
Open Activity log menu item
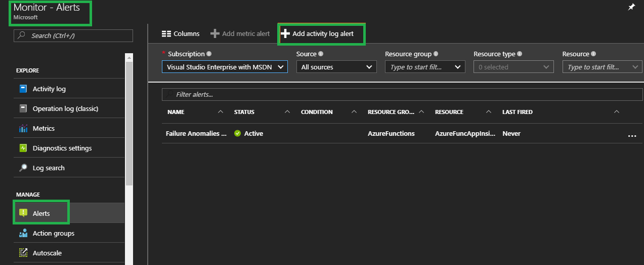pos(69,89)
